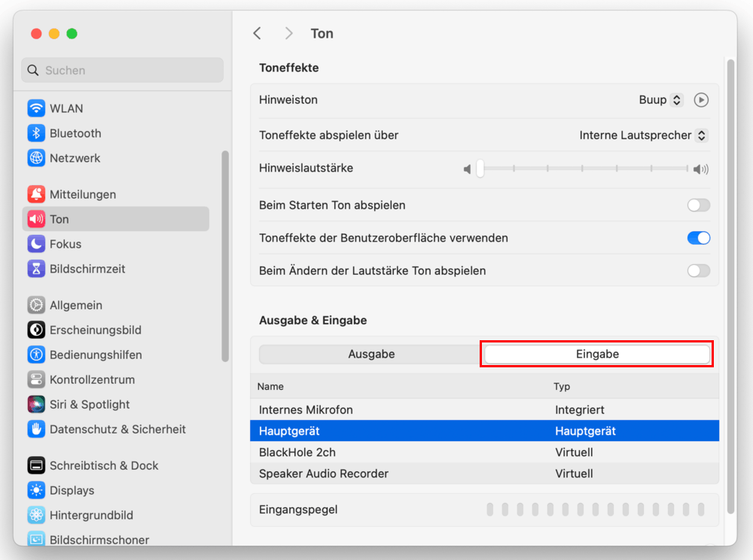Open WLAN settings via its sidebar icon
753x560 pixels.
pyautogui.click(x=36, y=108)
